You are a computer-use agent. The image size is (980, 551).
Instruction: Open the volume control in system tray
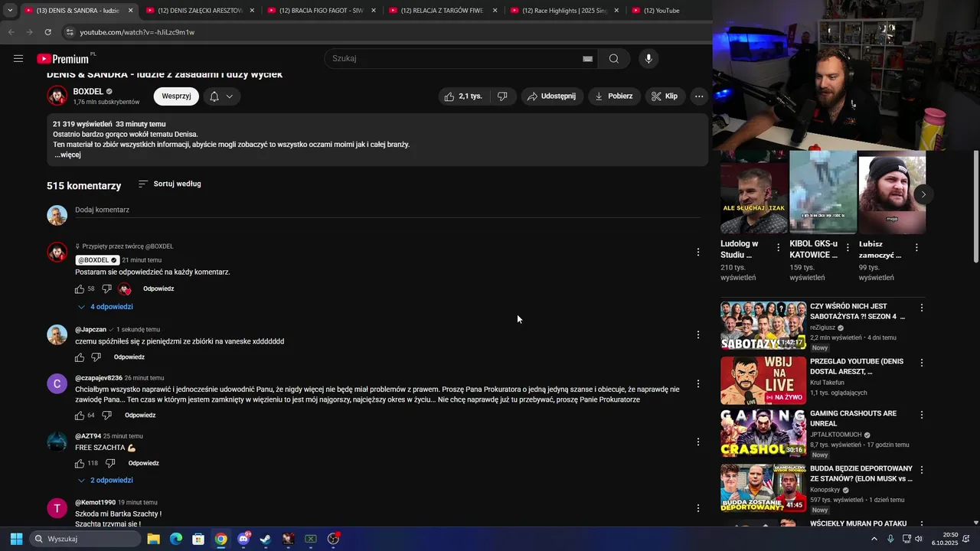[x=919, y=539]
